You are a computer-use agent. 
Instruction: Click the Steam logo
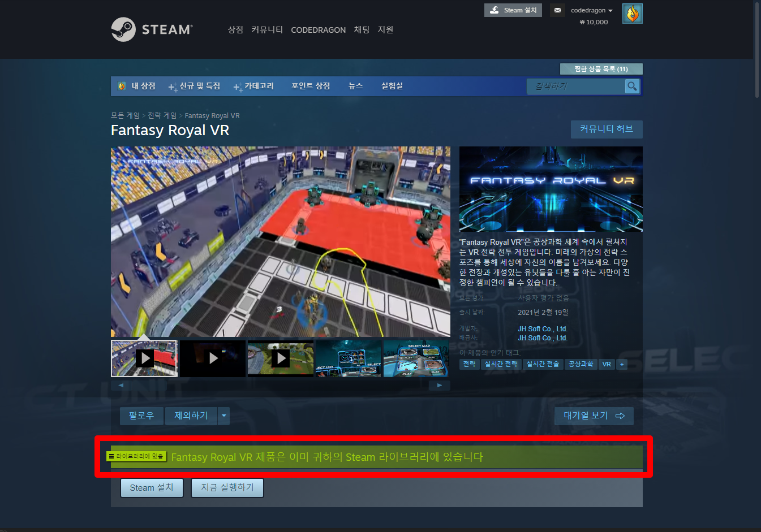152,29
